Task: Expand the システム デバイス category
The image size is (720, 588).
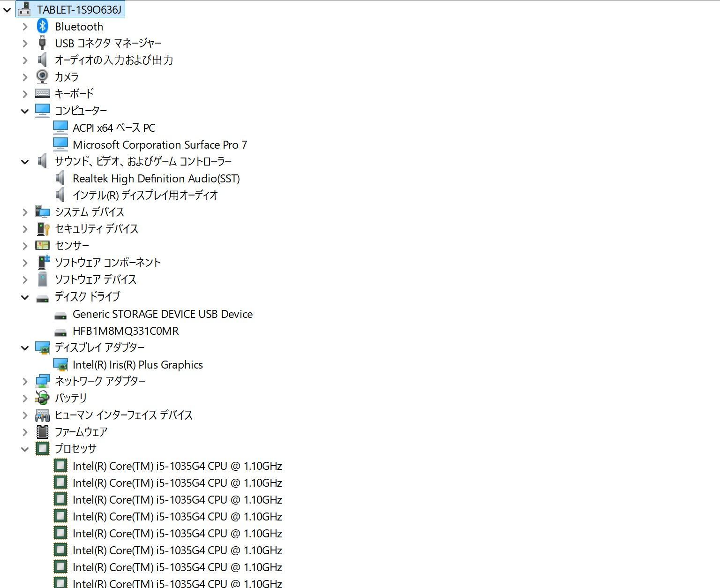Action: click(25, 212)
